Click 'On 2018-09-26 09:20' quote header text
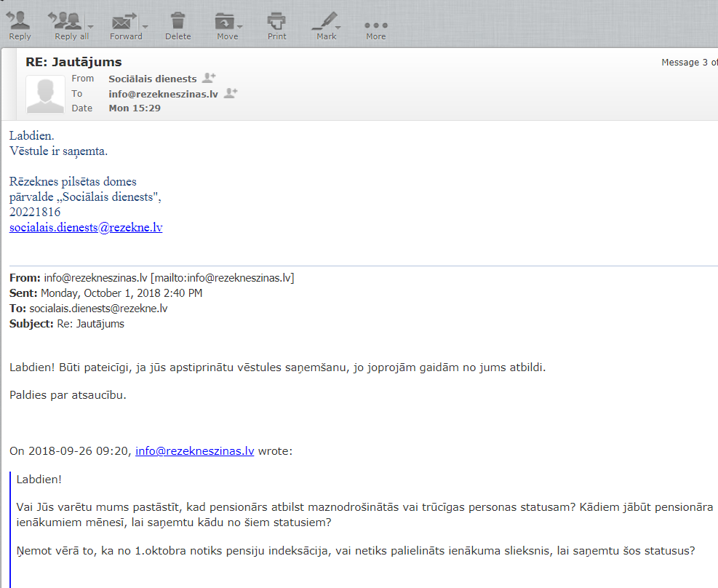This screenshot has width=718, height=588. pos(71,451)
